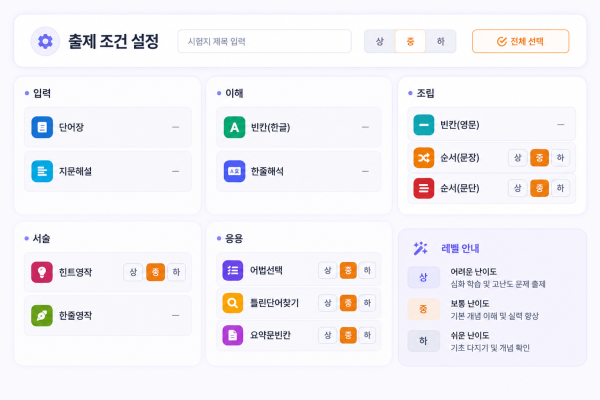This screenshot has height=400, width=600.
Task: Click the 중 badge in 레벨 안내
Action: point(423,309)
